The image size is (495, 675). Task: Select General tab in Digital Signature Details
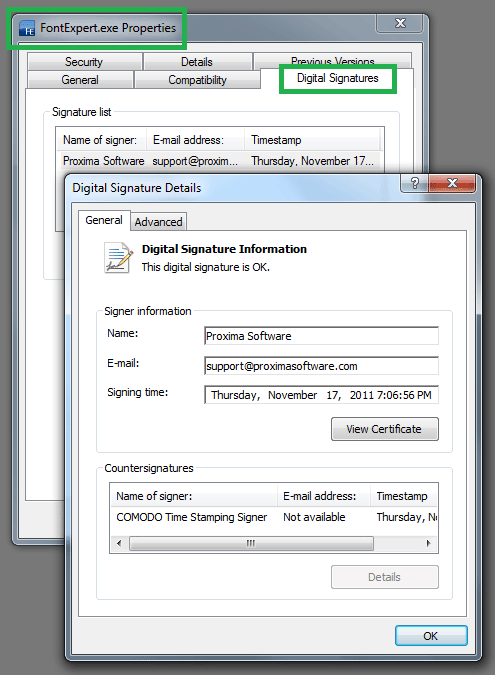104,220
